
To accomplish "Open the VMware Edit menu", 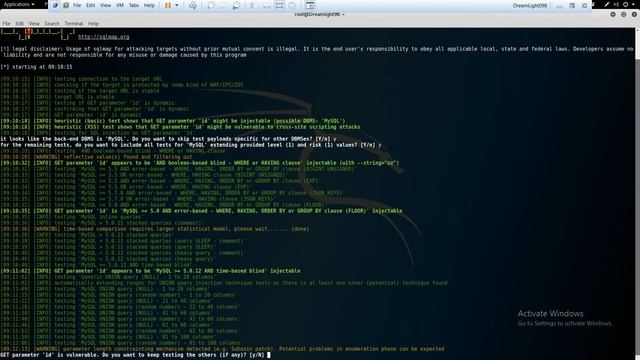I will tap(91, 5).
